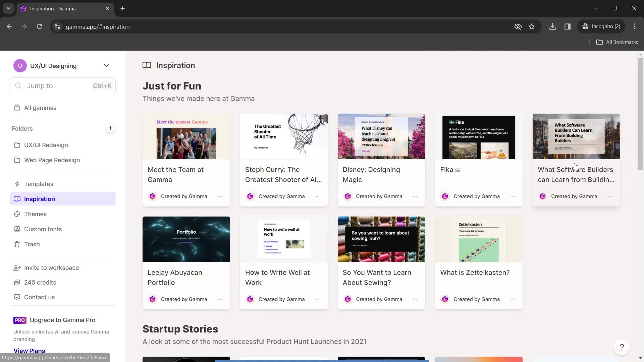Open What is Zettelkasten thumbnail
This screenshot has width=644, height=362.
coord(479,239)
